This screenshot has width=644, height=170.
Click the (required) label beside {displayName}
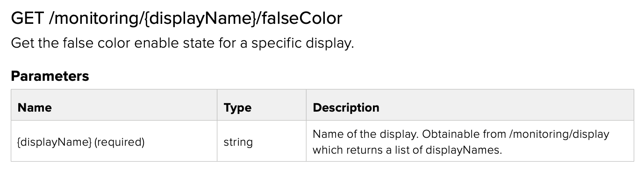pos(119,142)
